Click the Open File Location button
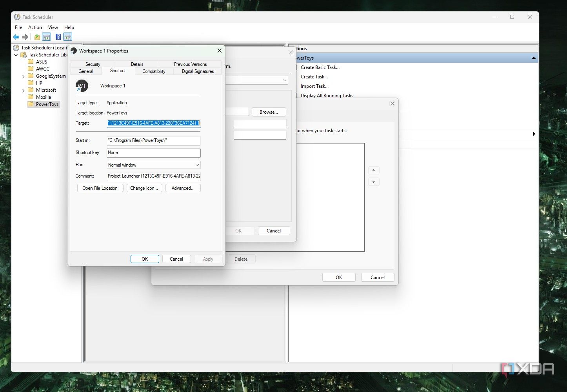The height and width of the screenshot is (392, 567). tap(100, 188)
